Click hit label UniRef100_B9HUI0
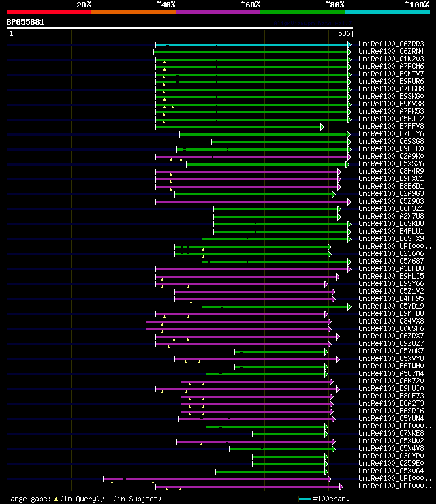 point(391,389)
